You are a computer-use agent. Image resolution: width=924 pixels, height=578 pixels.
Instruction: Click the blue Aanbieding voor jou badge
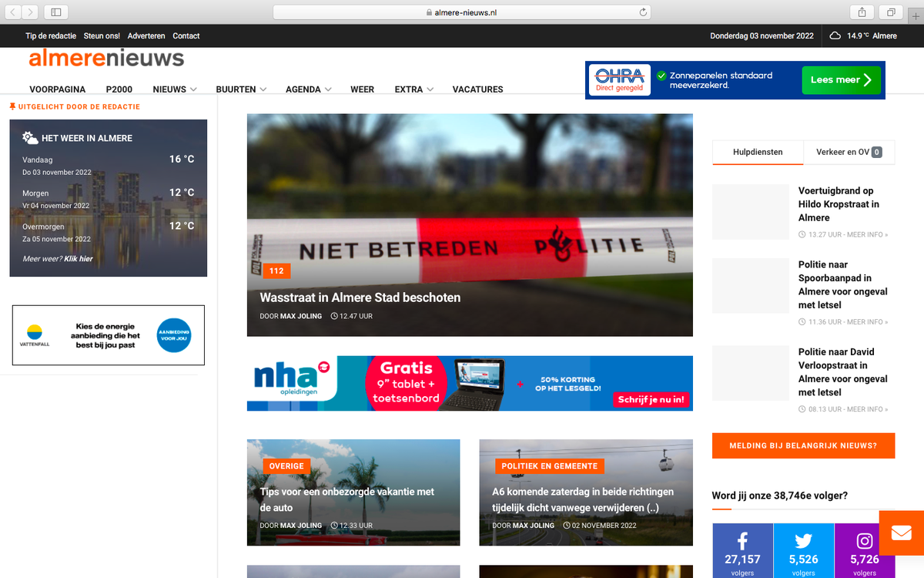tap(173, 335)
